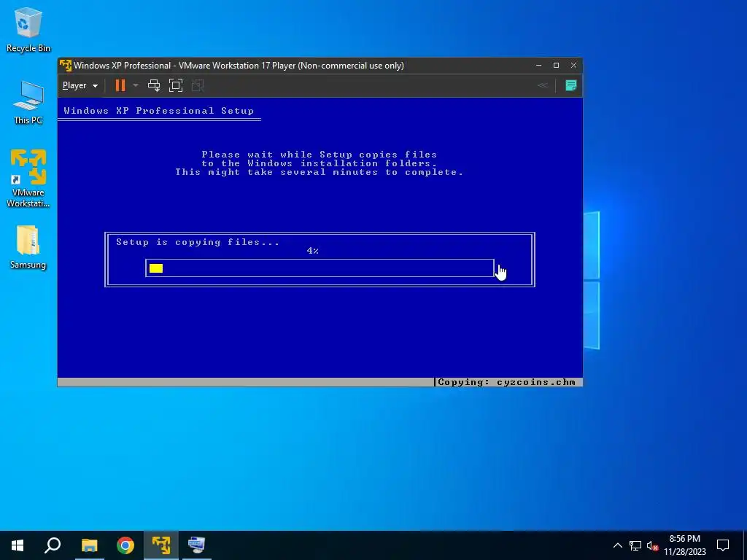The height and width of the screenshot is (560, 747).
Task: Enter full screen mode in VMware Player
Action: [176, 86]
